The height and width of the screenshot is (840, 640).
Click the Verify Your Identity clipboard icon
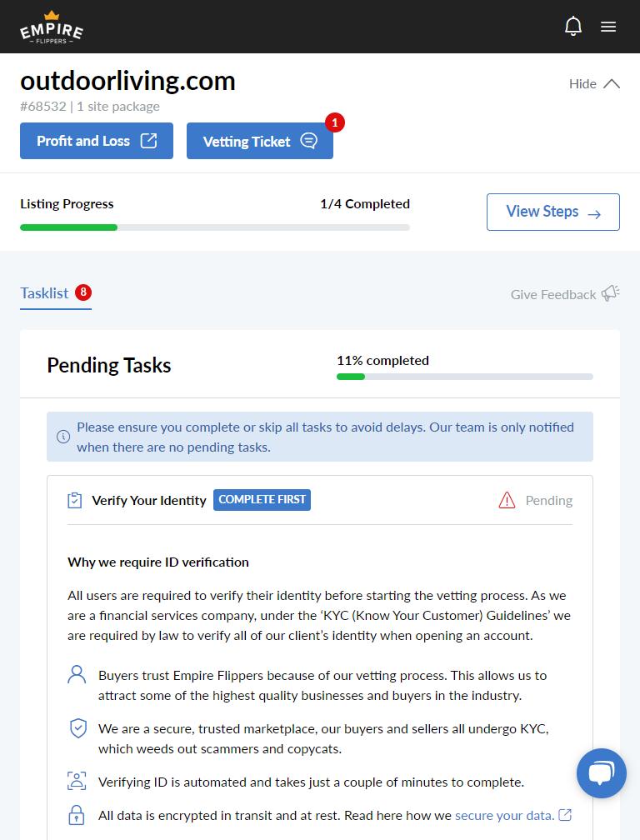(x=75, y=500)
